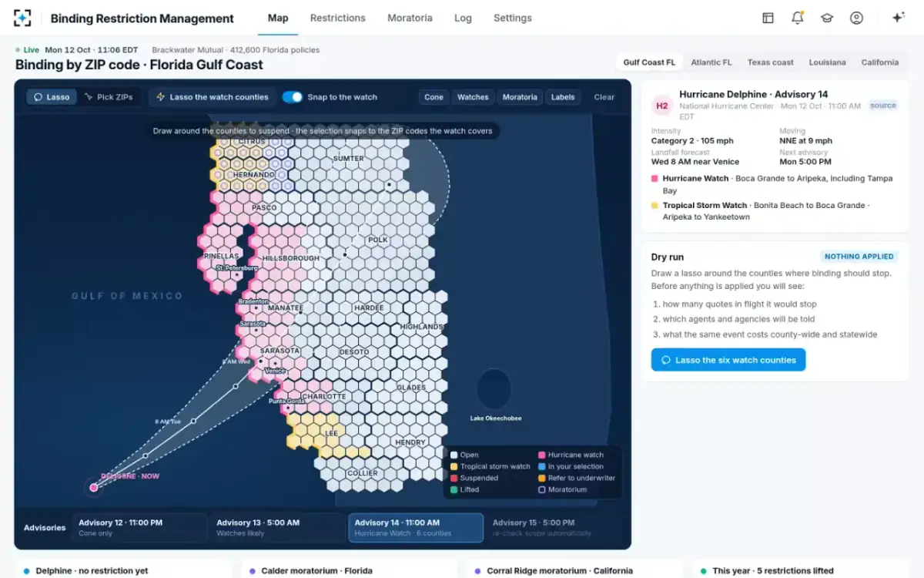Click the In your selection legend swatch

click(542, 466)
